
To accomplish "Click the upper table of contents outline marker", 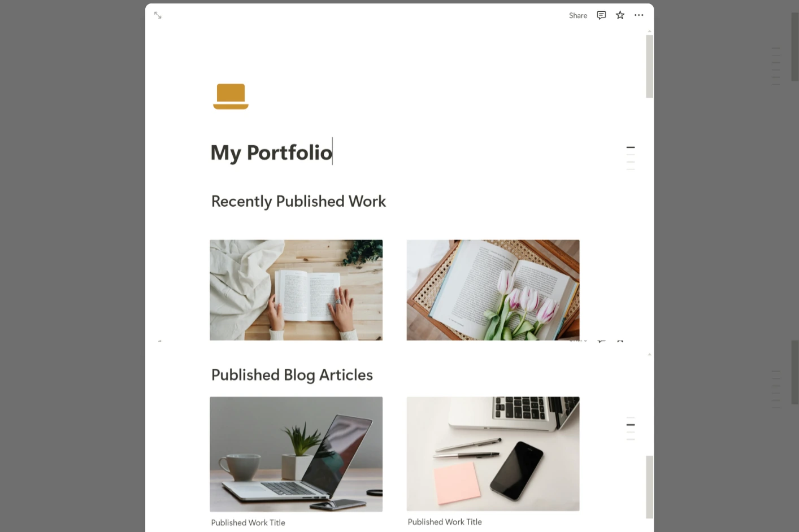I will pos(631,158).
